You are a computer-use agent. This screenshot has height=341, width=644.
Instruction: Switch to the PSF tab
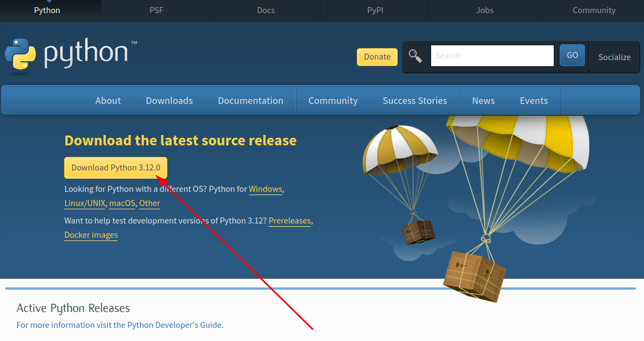[156, 10]
